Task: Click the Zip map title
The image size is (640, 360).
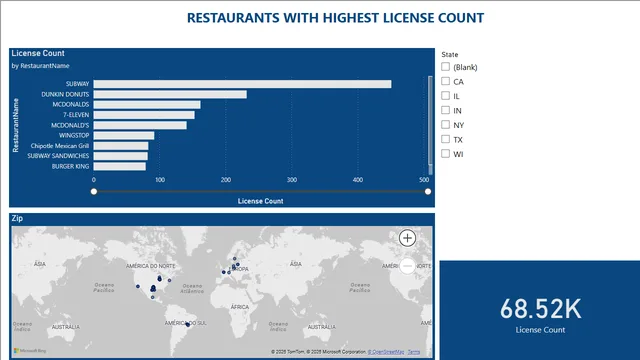Action: [17, 218]
